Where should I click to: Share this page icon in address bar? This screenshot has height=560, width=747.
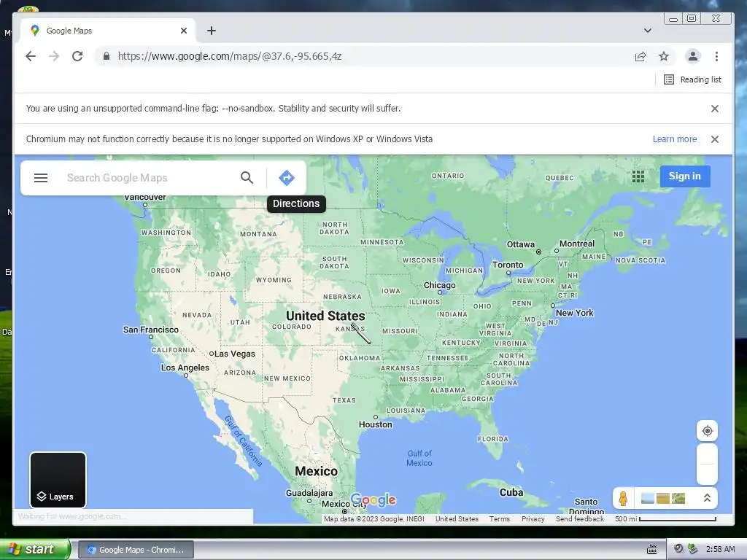click(640, 56)
